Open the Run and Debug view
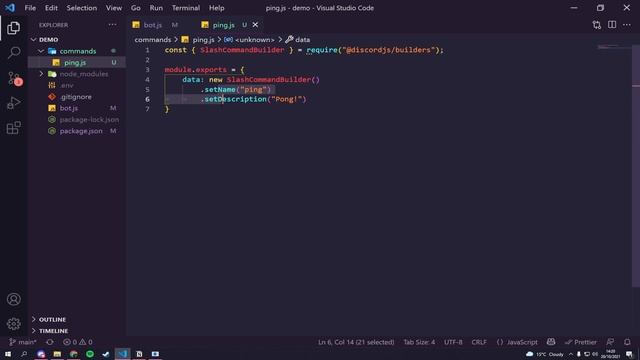Image resolution: width=640 pixels, height=360 pixels. (x=13, y=103)
